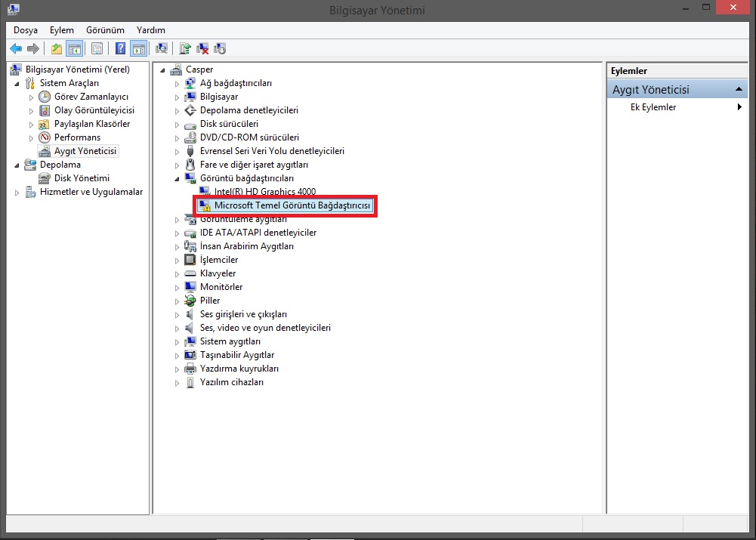Toggle the show/hide action pane icon

[x=138, y=48]
